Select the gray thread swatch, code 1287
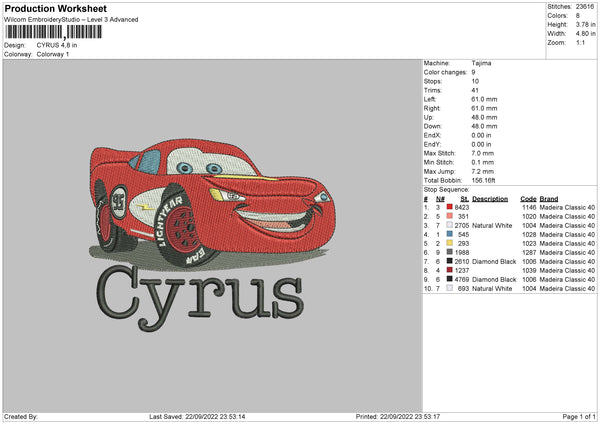Image resolution: width=600 pixels, height=424 pixels. (x=450, y=252)
